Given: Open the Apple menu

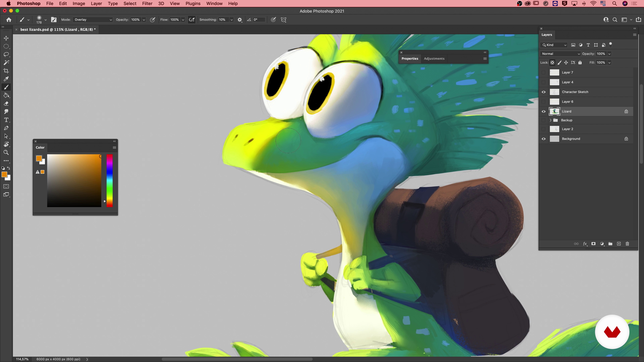Looking at the screenshot, I should tap(9, 4).
